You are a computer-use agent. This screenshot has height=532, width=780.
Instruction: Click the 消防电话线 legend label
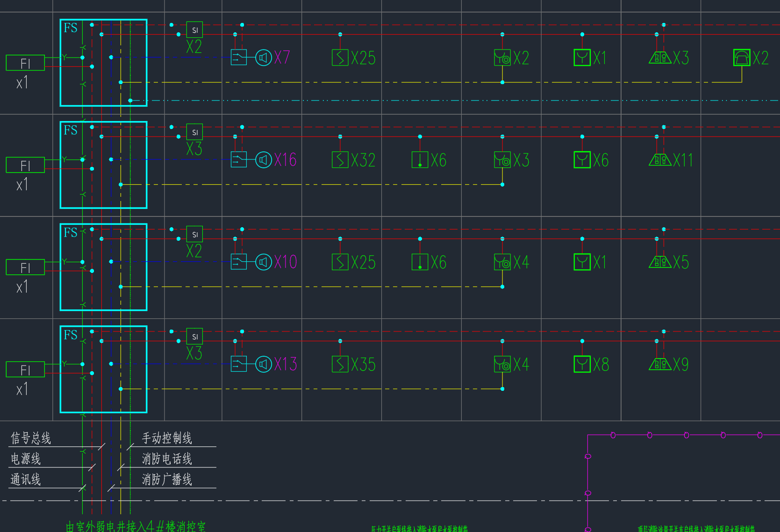click(167, 459)
